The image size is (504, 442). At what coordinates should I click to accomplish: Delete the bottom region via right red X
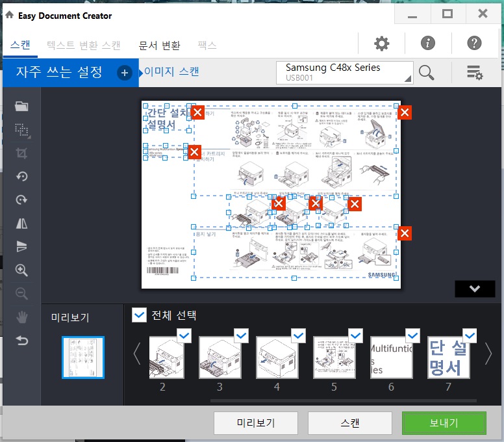tap(405, 233)
